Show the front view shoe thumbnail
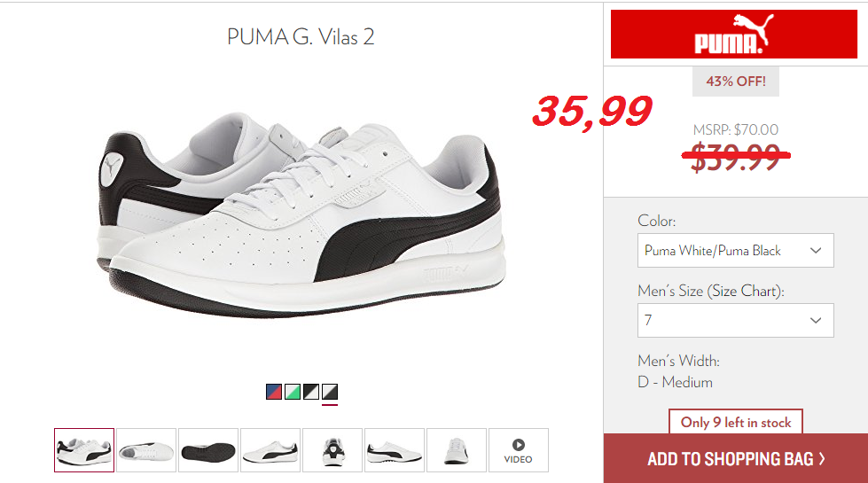The image size is (868, 483). click(x=456, y=450)
